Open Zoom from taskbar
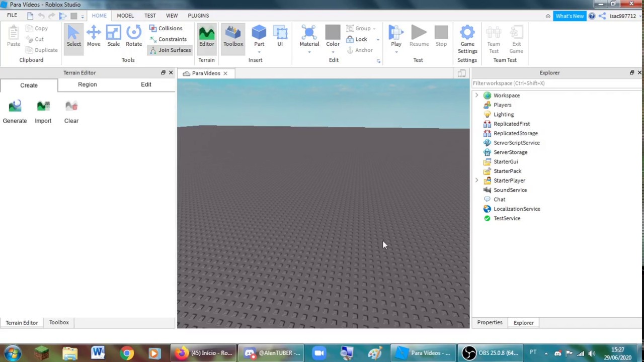The height and width of the screenshot is (362, 644). (x=319, y=353)
